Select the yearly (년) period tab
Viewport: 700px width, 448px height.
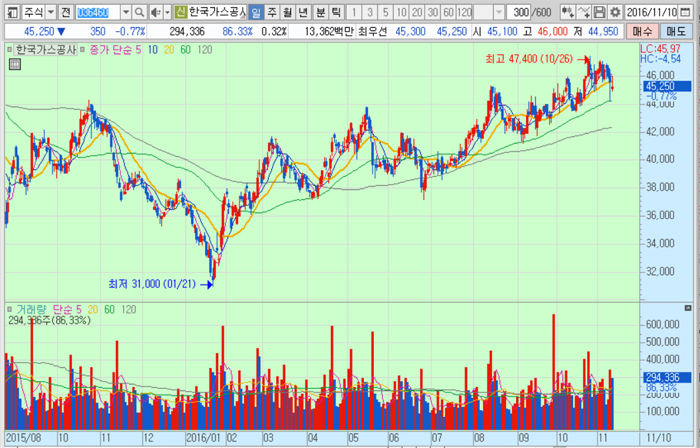[x=303, y=12]
